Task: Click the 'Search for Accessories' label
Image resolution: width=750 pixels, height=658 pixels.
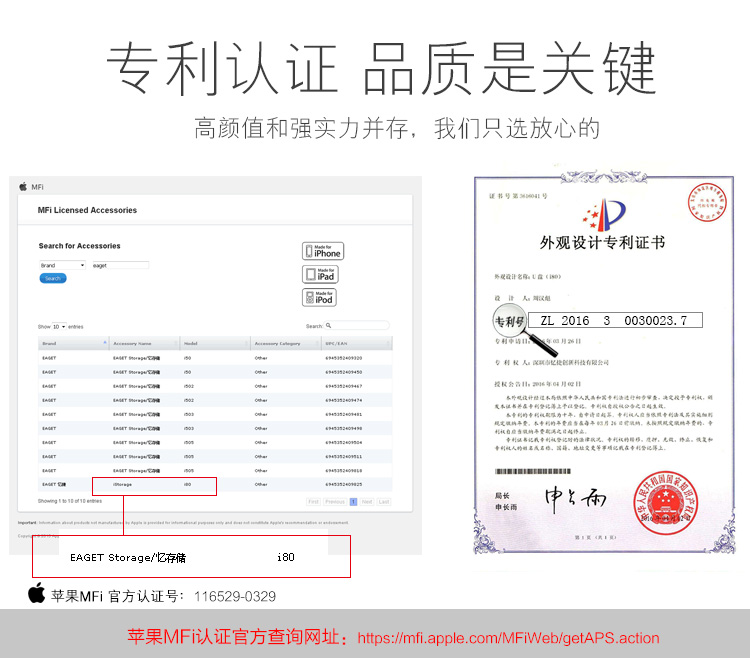Action: (79, 246)
